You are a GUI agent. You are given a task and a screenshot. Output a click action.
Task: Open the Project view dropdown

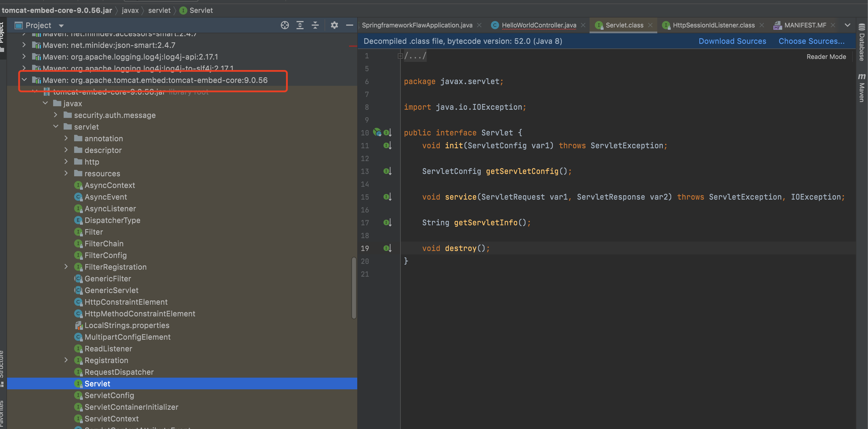click(x=61, y=26)
